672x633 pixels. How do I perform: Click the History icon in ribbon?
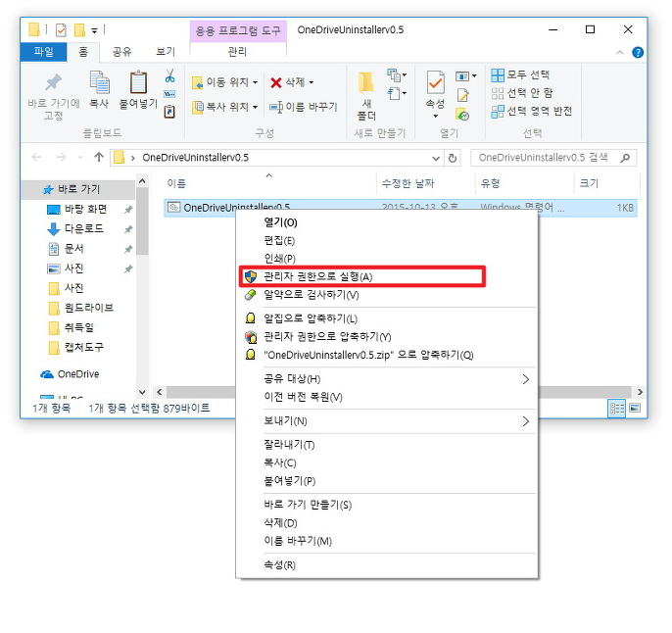pos(462,115)
